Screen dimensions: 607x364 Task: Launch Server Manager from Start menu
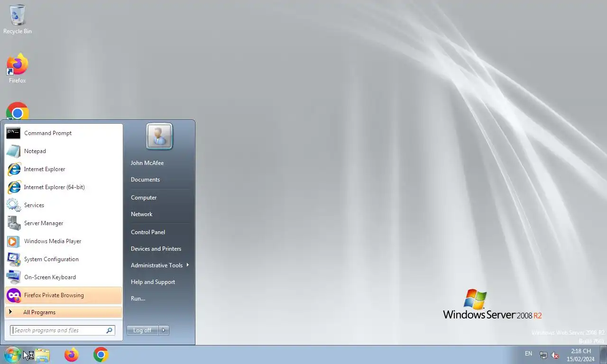coord(64,223)
